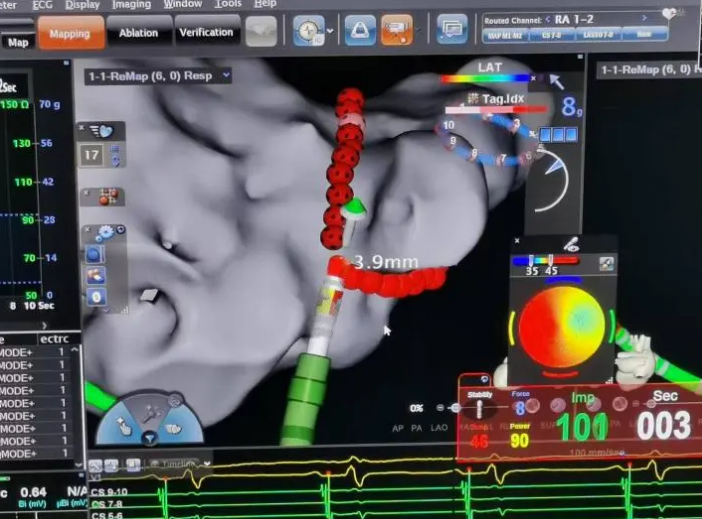
Task: Click the orange Mapping button
Action: point(70,33)
